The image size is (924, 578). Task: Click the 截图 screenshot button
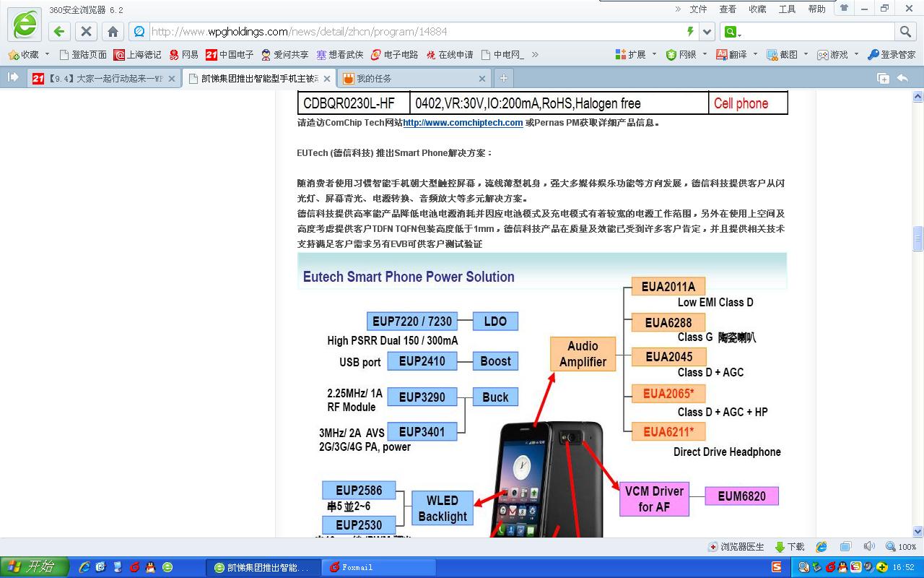[783, 54]
